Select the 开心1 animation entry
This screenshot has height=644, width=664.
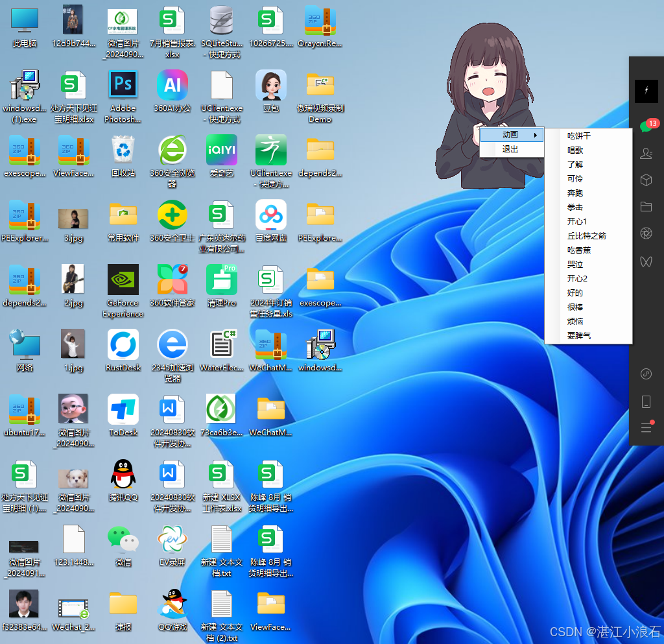coord(588,221)
